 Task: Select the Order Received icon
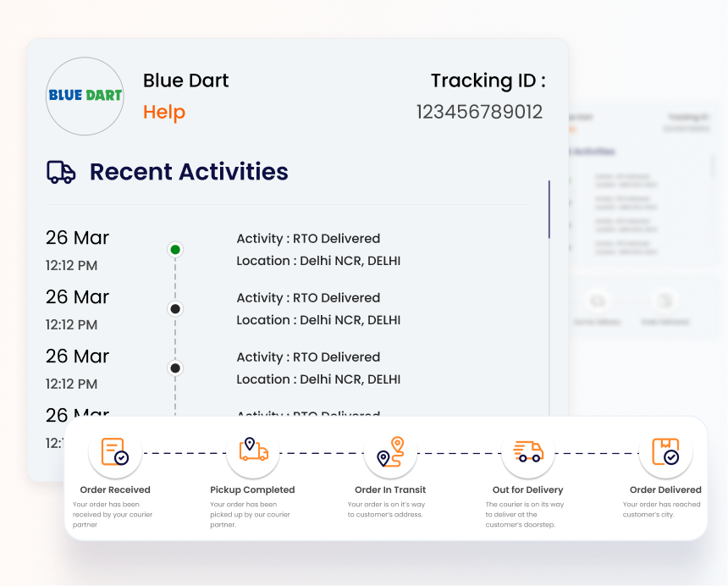(114, 453)
